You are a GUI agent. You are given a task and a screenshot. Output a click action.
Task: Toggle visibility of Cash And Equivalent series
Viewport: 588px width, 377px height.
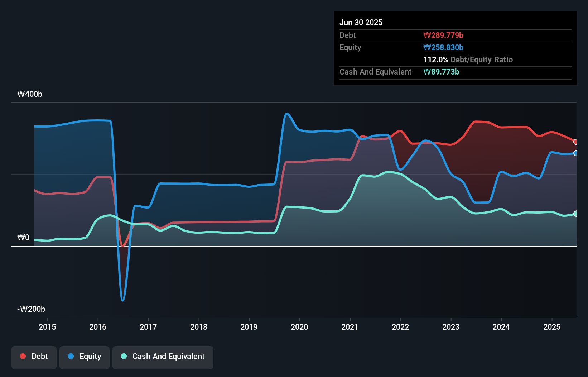pos(163,357)
